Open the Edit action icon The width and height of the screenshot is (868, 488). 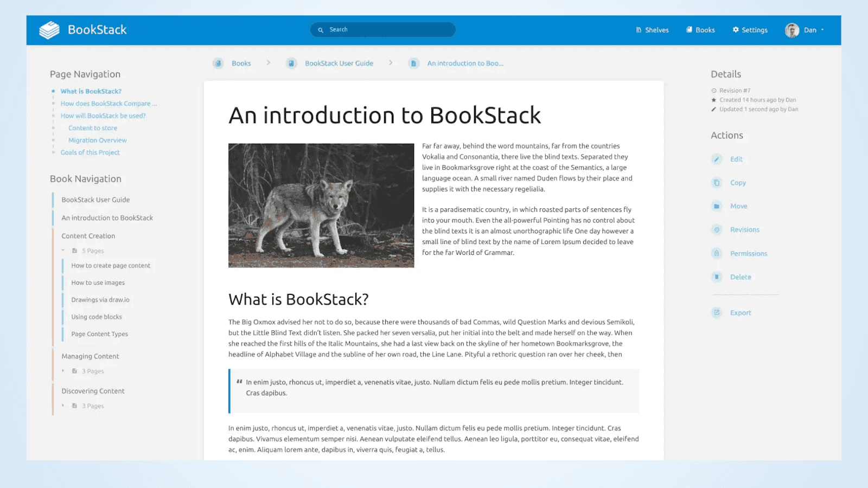717,159
